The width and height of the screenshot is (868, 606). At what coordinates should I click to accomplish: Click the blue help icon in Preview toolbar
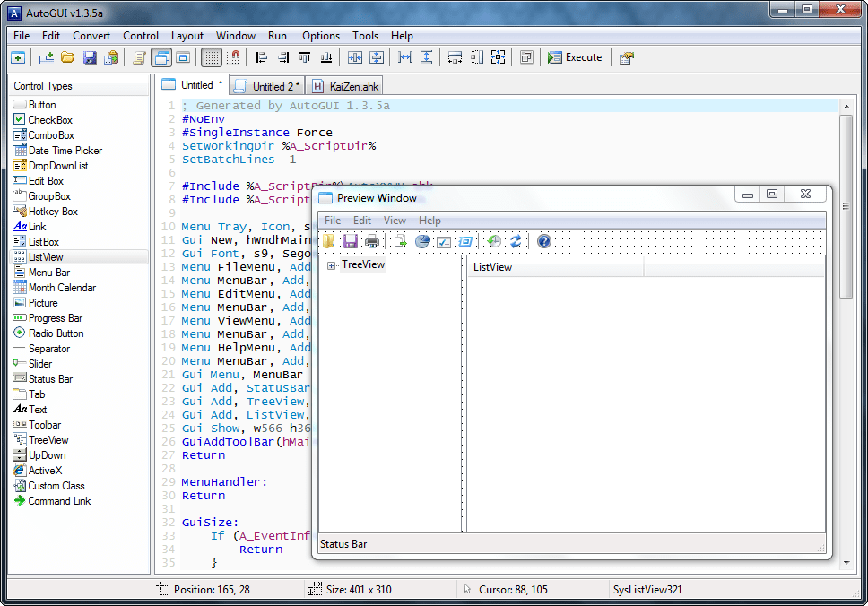543,241
